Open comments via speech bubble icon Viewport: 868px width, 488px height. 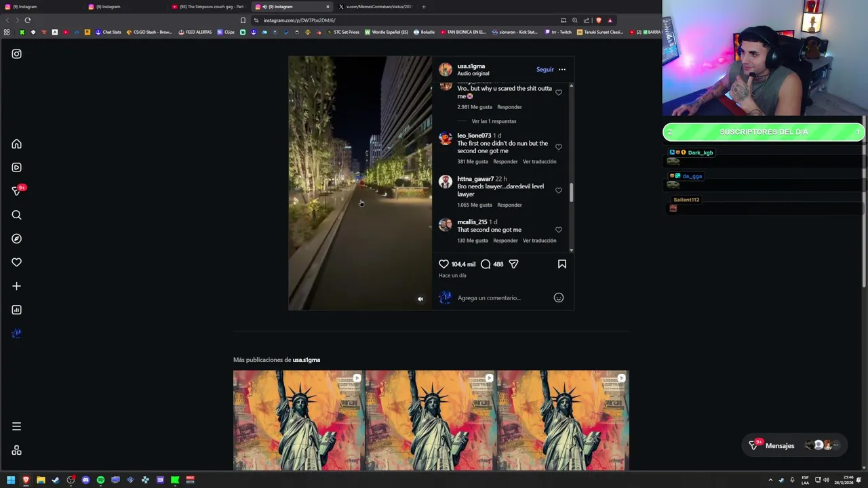point(486,264)
